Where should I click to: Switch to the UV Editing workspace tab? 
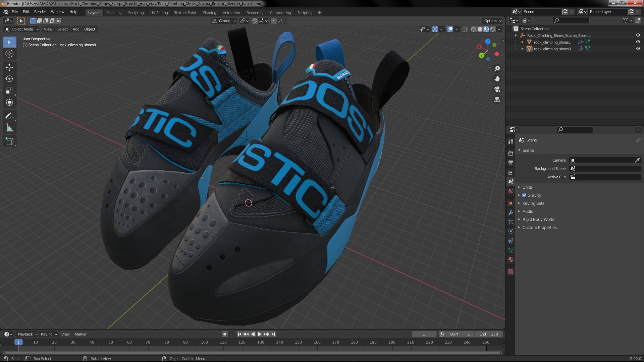[x=159, y=12]
